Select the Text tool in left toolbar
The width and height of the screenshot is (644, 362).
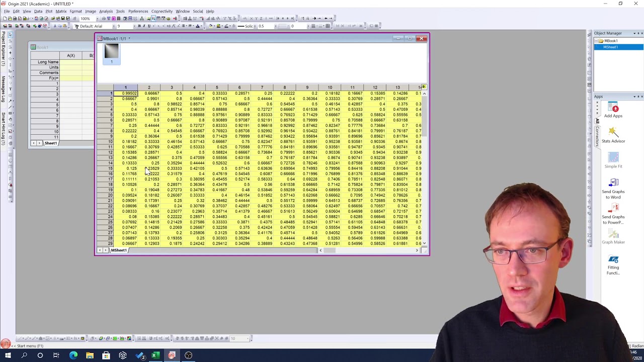tap(10, 89)
